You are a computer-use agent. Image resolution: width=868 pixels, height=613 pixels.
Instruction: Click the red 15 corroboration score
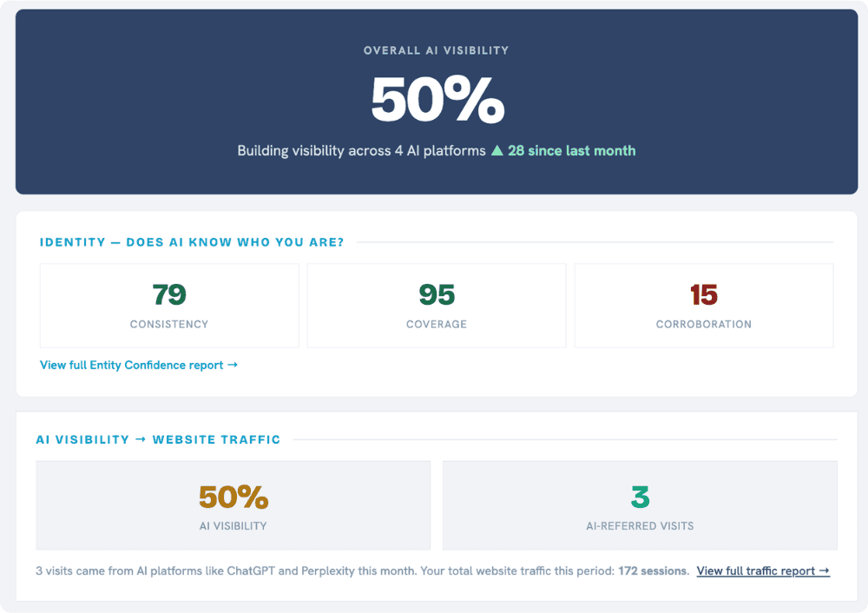(x=704, y=294)
